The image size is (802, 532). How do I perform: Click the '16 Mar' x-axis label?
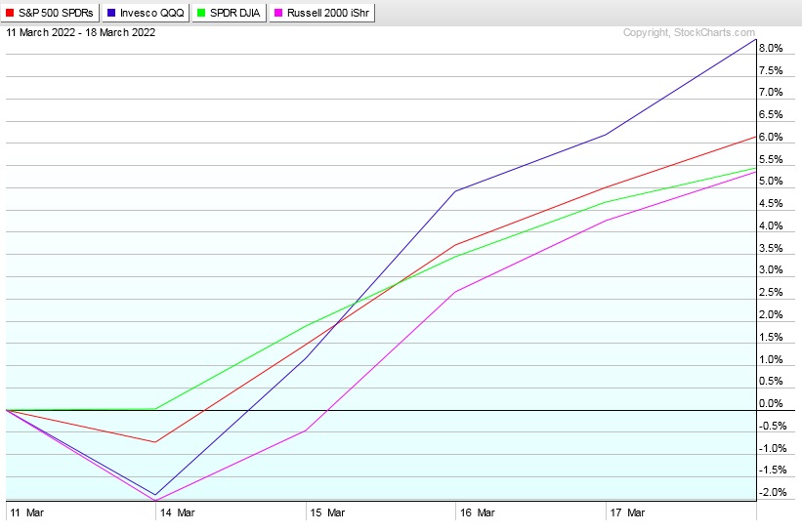click(478, 512)
